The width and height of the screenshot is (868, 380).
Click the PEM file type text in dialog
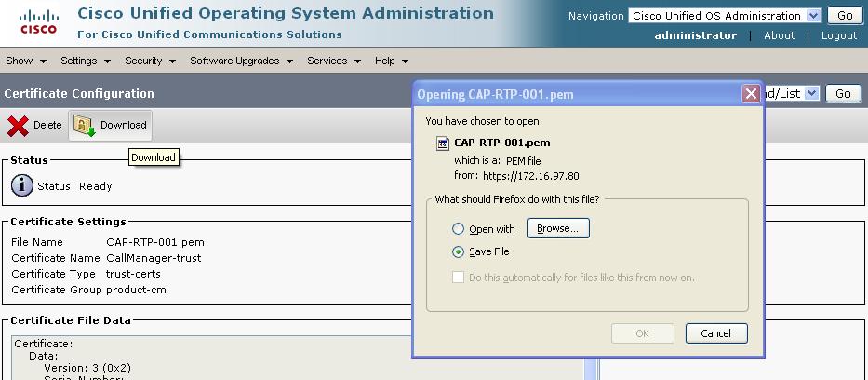pos(523,160)
